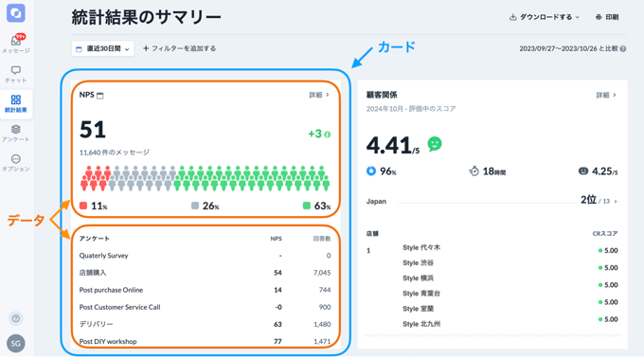The image size is (644, 359).
Task: Select the 店舗購入 survey row
Action: (x=205, y=273)
